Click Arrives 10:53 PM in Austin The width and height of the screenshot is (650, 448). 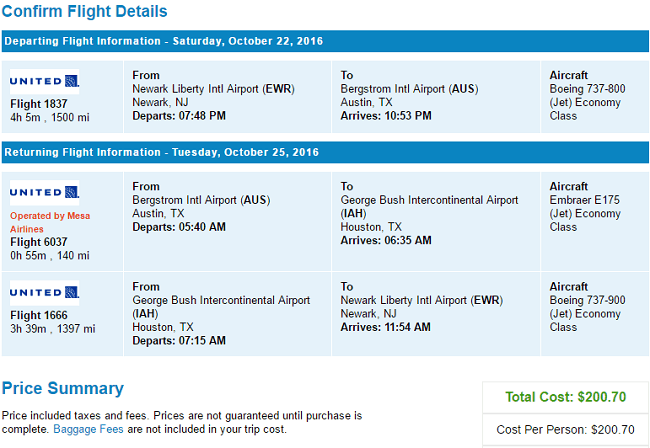point(386,116)
